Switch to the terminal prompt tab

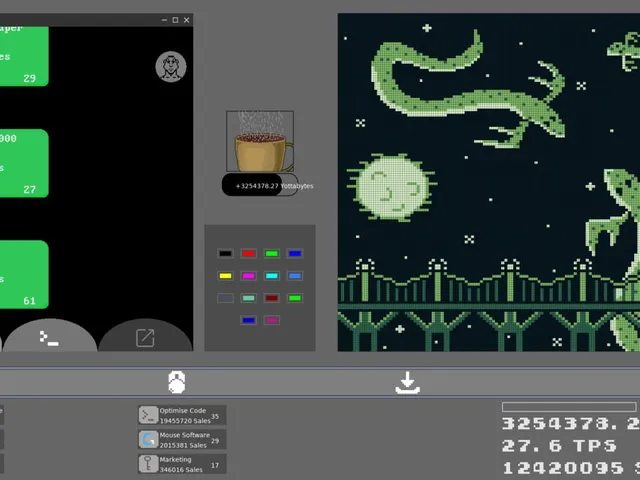click(x=50, y=336)
